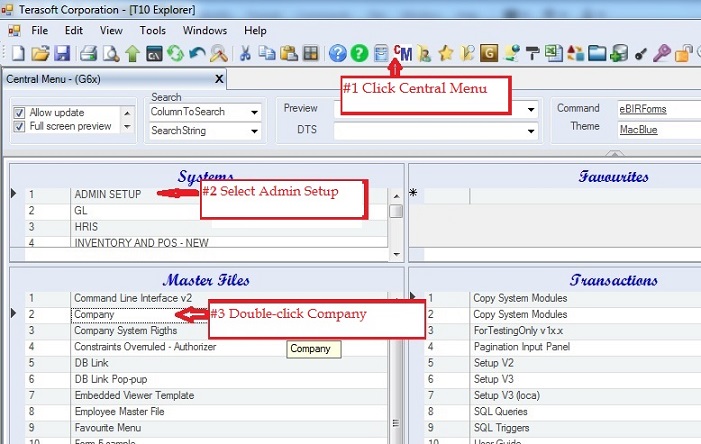Open the Edit menu
Screen dimensions: 701x444
tap(74, 30)
